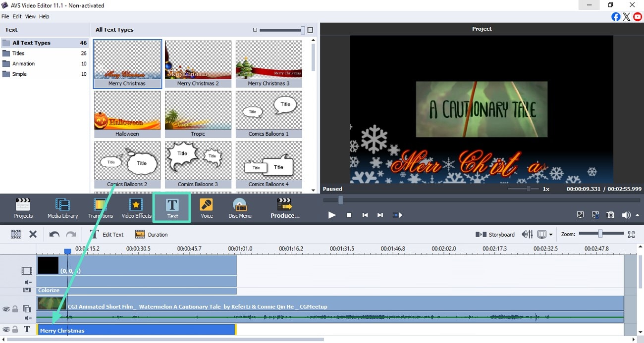This screenshot has height=343, width=644.
Task: Click the zoom-to-fit timeline icon
Action: coord(631,234)
